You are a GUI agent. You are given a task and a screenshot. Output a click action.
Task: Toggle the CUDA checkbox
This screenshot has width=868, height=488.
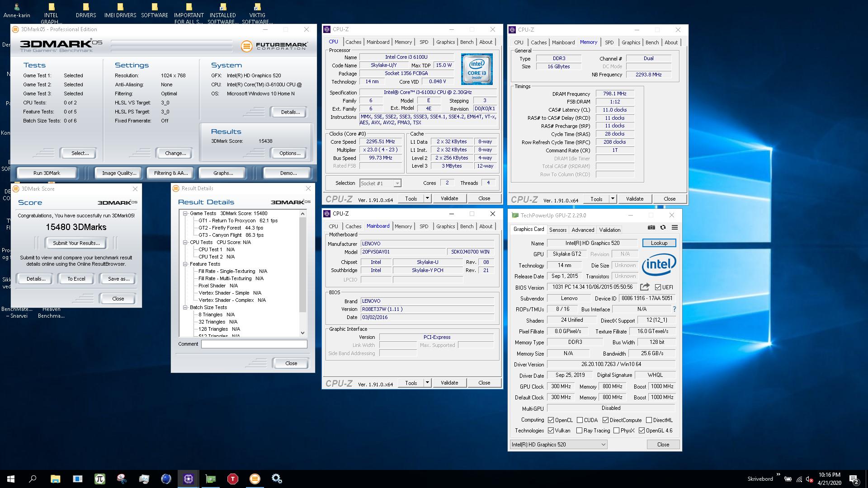(580, 420)
